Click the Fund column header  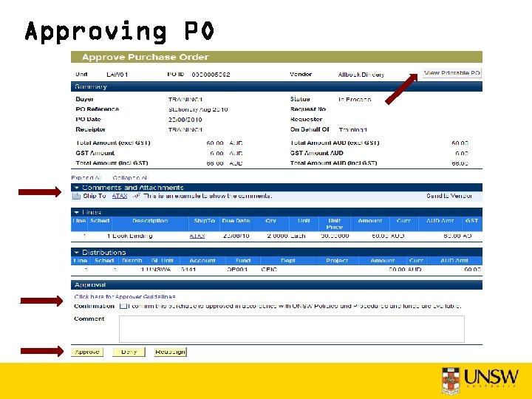(243, 261)
